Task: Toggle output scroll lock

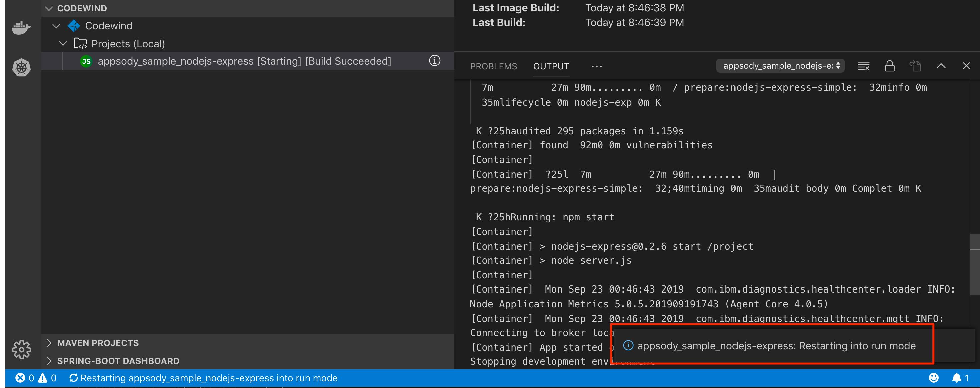Action: pyautogui.click(x=889, y=66)
